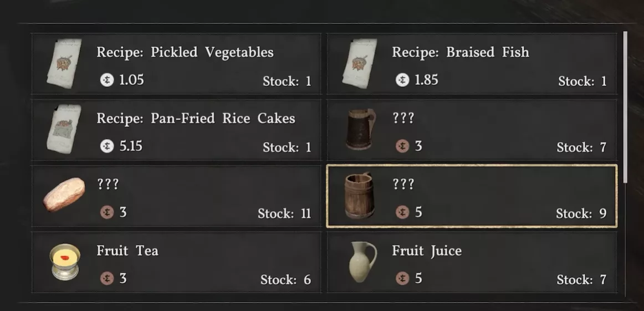Click the Pan-Fried Rice Cakes recipe icon
Screen dimensions: 644x311
pyautogui.click(x=64, y=130)
